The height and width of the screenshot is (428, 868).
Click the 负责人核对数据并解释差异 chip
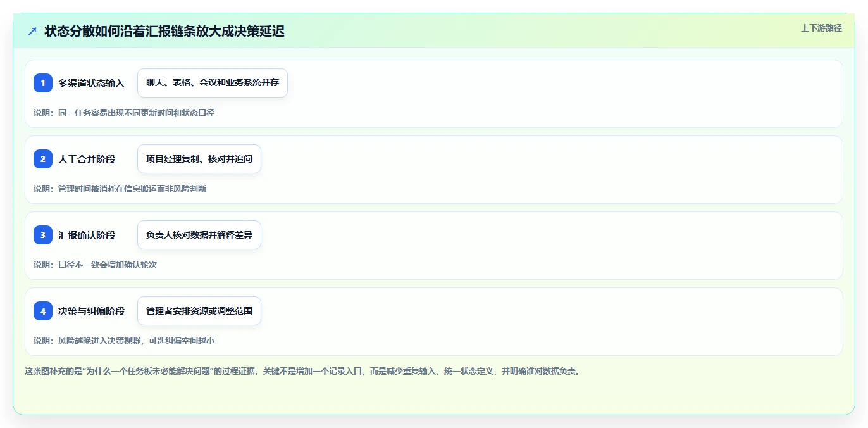[199, 235]
